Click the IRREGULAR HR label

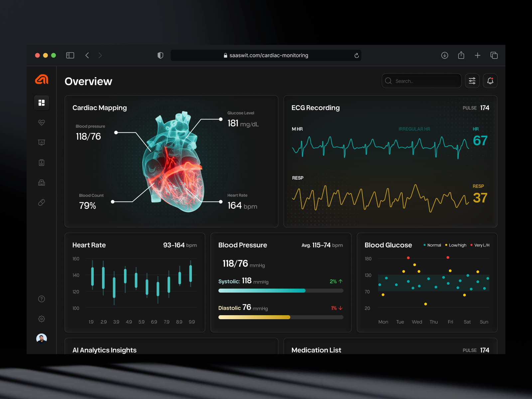pos(414,129)
